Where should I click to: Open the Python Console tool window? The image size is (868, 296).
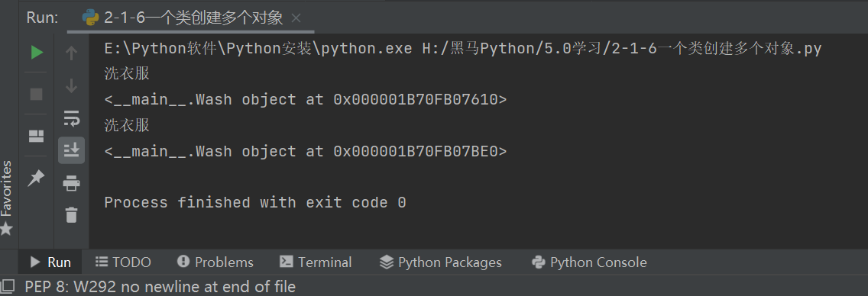click(x=589, y=262)
